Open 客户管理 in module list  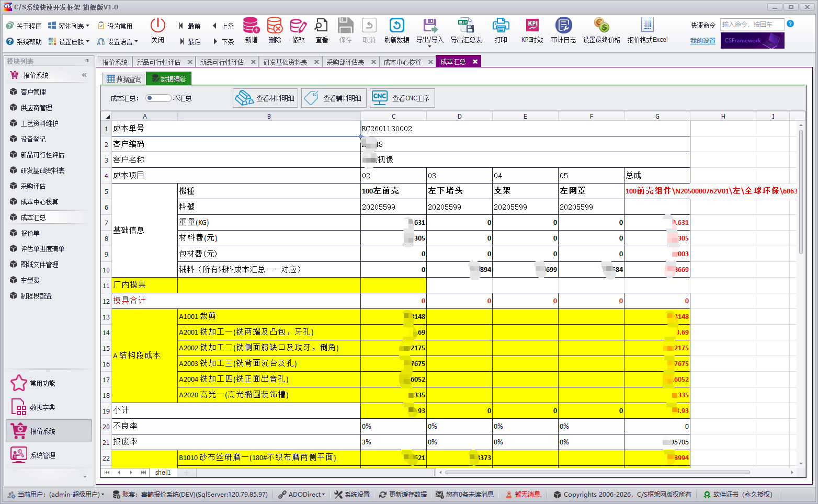point(33,92)
